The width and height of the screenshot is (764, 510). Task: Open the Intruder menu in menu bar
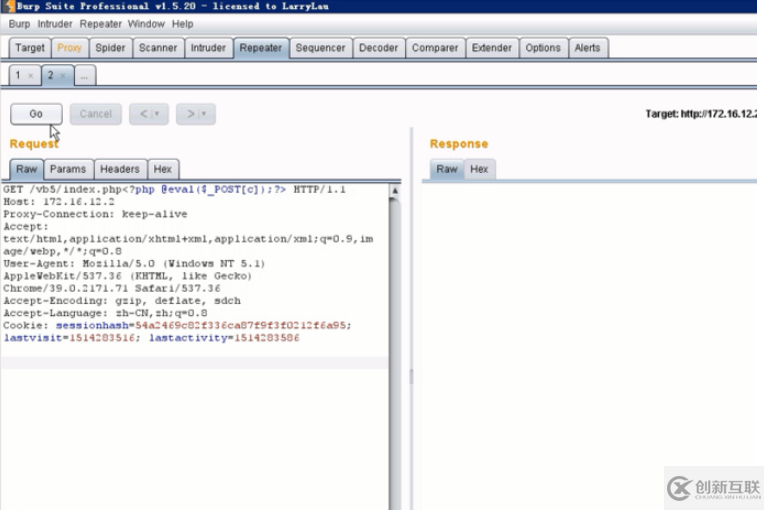pyautogui.click(x=55, y=24)
